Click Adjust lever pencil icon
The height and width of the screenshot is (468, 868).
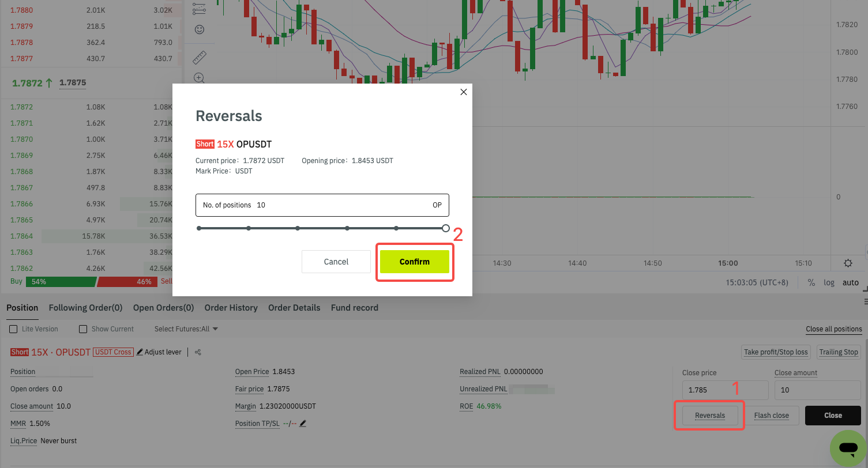coord(140,352)
